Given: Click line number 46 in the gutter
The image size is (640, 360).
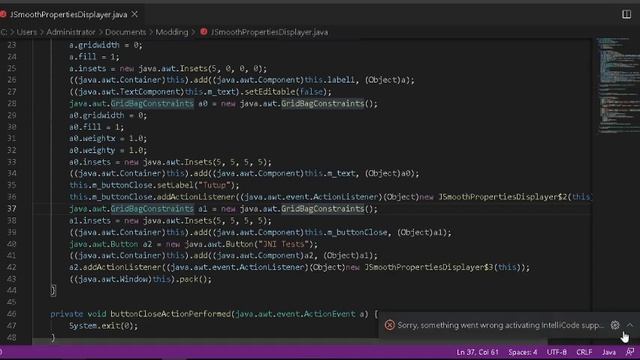Looking at the screenshot, I should pos(12,314).
